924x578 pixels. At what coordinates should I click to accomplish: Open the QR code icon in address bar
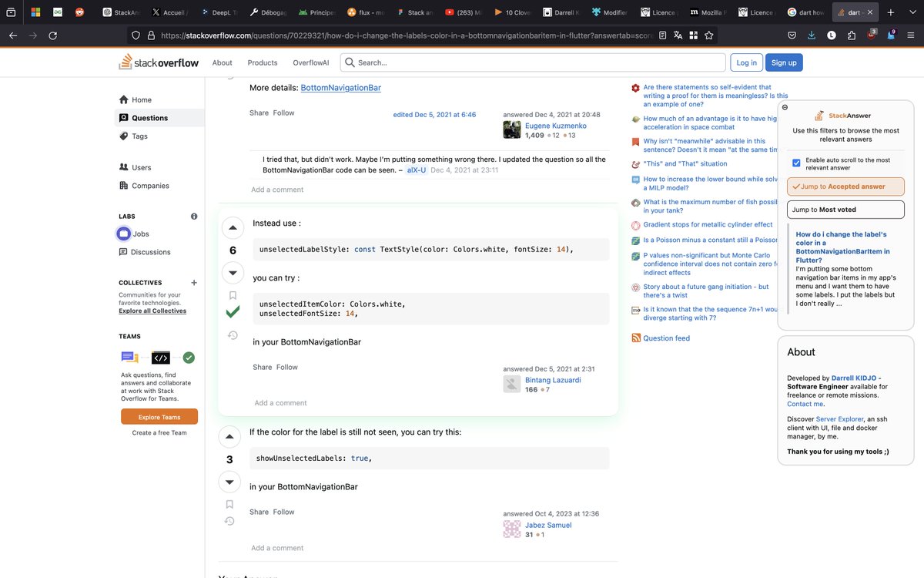click(x=694, y=35)
